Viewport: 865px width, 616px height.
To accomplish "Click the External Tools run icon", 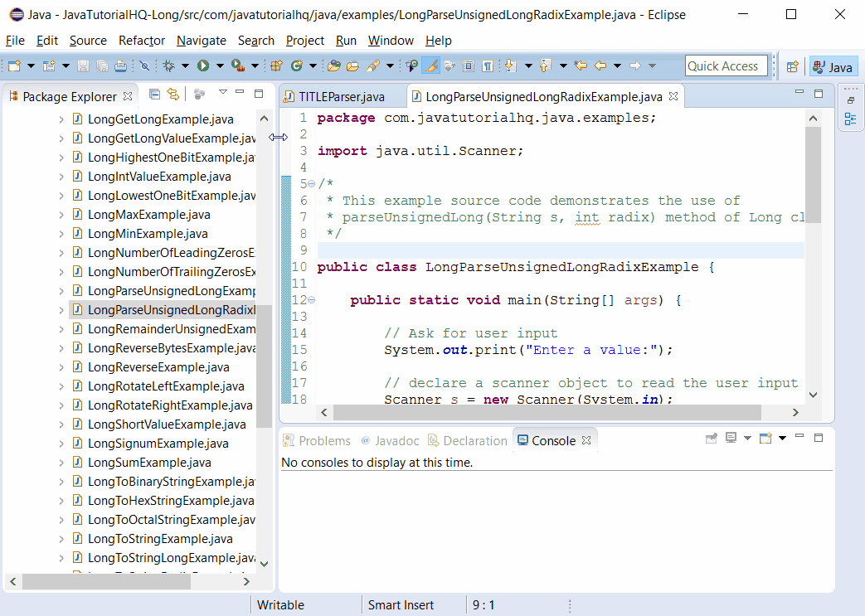I will [x=238, y=66].
